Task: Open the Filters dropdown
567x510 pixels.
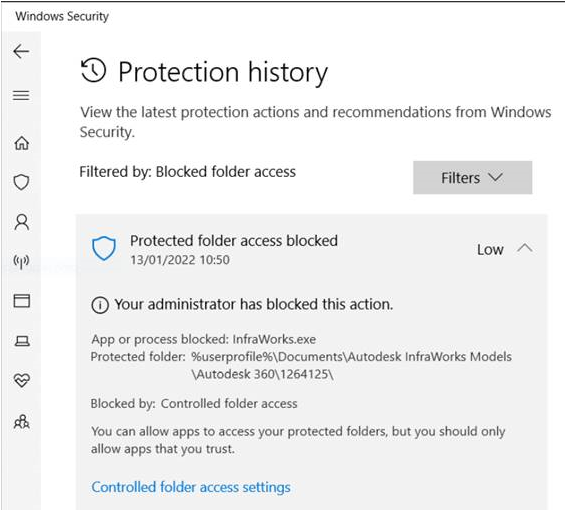Action: [x=472, y=178]
